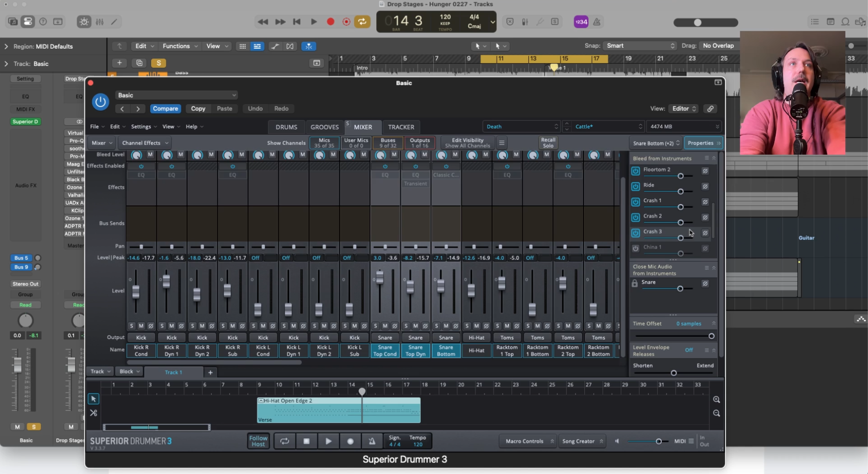Switch to the TRACKER tab
Viewport: 868px width, 474px height.
click(401, 127)
